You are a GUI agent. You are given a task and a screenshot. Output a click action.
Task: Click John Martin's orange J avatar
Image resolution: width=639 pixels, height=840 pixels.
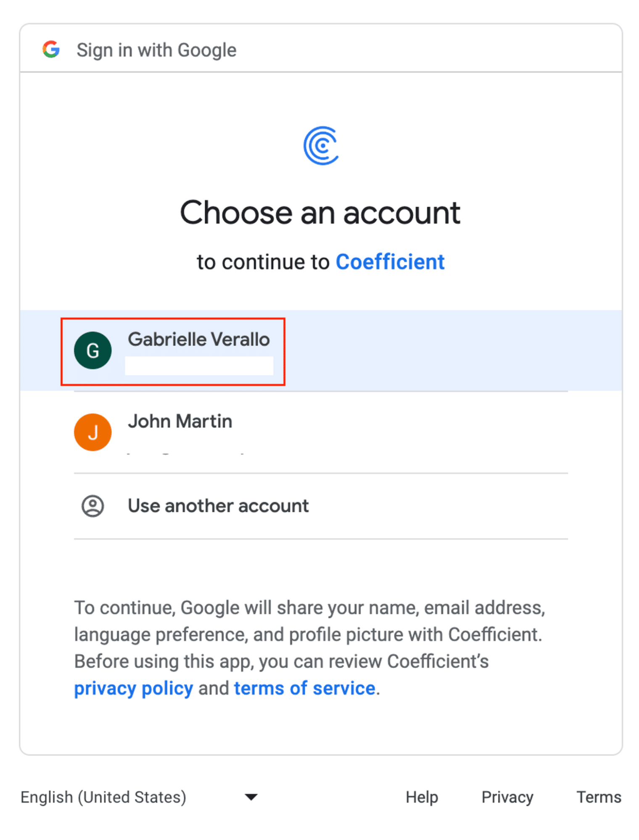point(92,432)
